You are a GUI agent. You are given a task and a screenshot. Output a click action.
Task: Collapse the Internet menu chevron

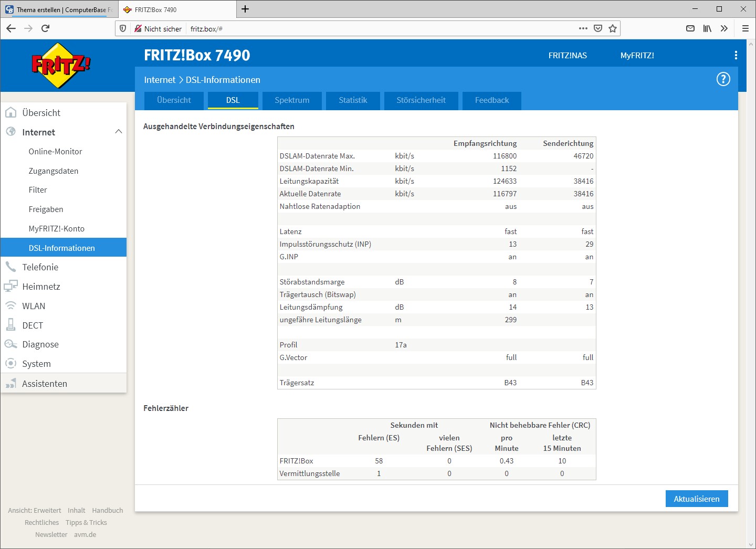tap(119, 131)
